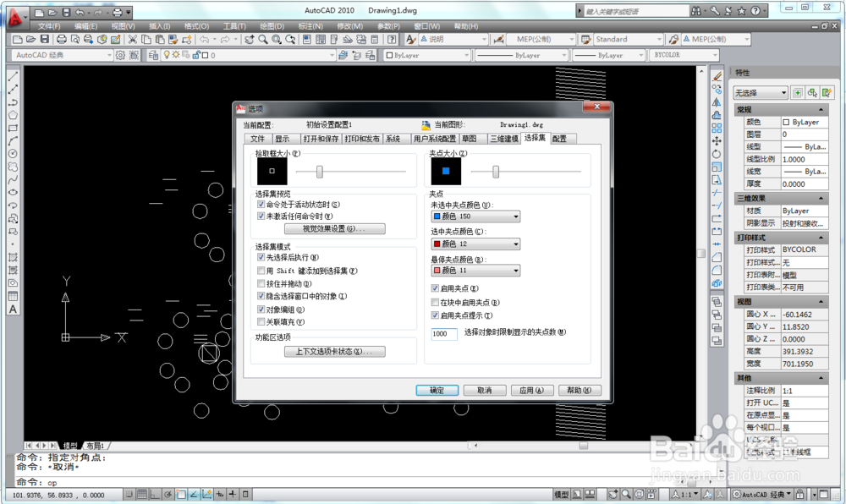Enable 关联填充 checkbox
This screenshot has width=846, height=504.
(x=261, y=322)
